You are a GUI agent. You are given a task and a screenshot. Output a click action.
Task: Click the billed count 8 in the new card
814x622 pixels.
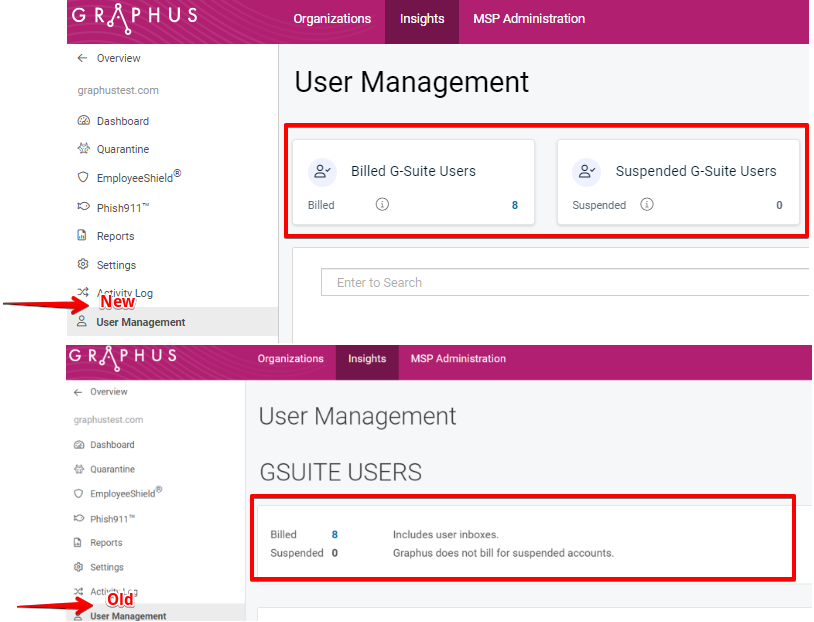coord(515,205)
